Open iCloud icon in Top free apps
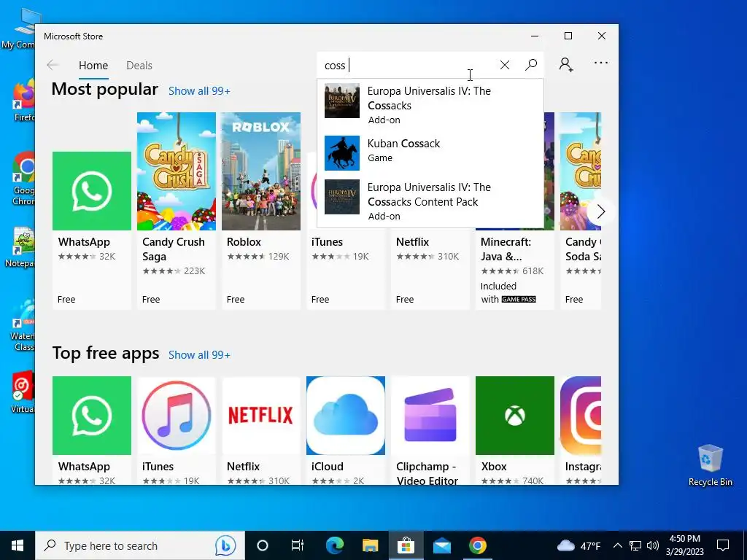 [346, 415]
